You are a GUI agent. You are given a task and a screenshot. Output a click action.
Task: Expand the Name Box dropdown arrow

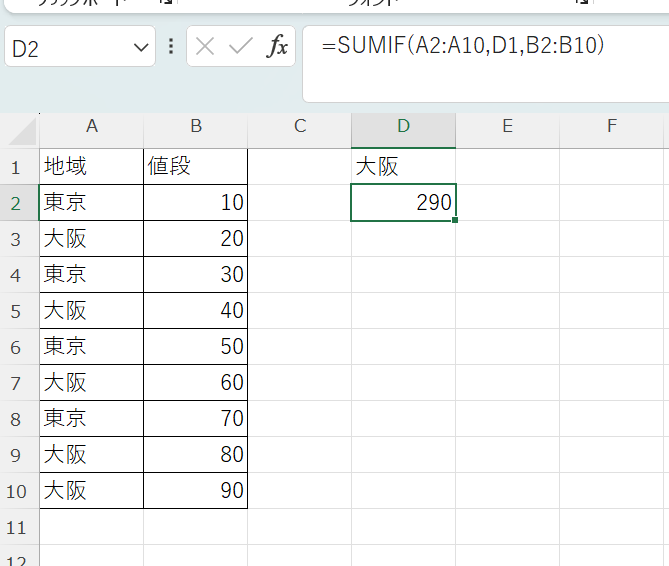coord(139,48)
